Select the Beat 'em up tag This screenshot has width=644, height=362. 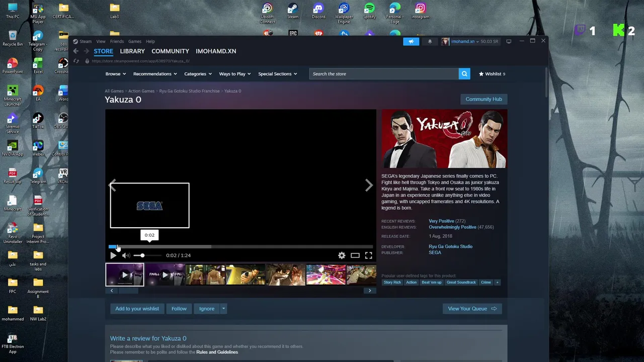coord(431,282)
